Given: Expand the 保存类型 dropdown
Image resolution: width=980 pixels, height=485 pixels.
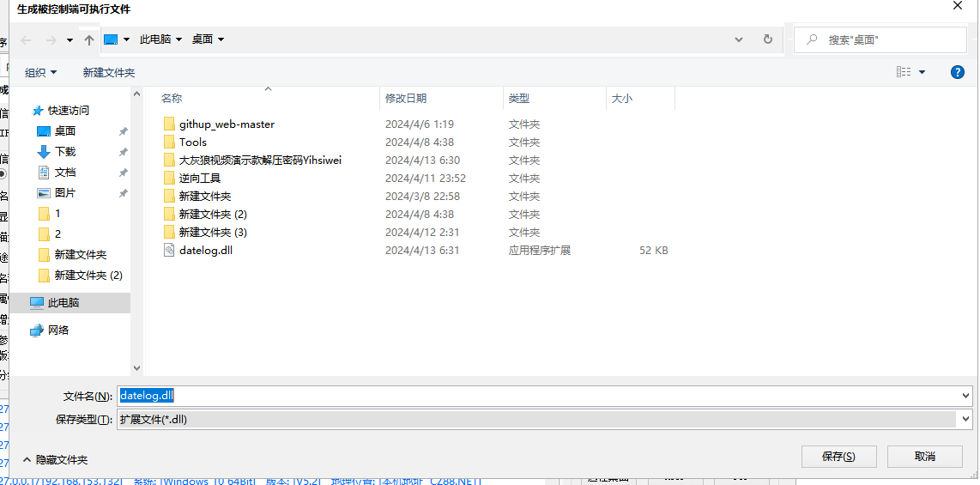Looking at the screenshot, I should [966, 420].
